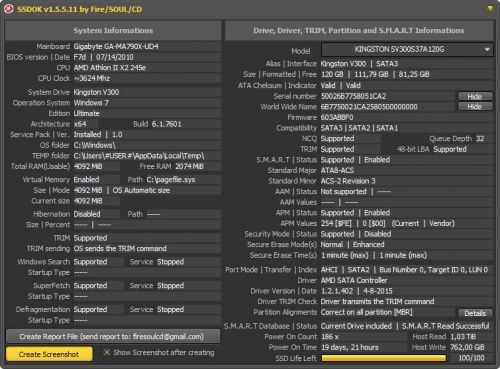
Task: Select S.M.A.R.T Read Successful status
Action: (x=446, y=326)
